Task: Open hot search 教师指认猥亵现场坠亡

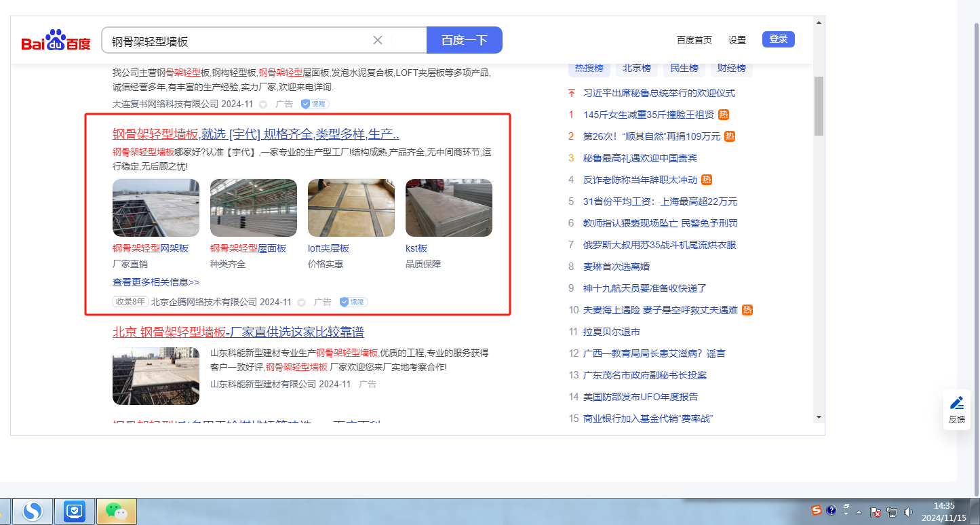Action: click(661, 223)
